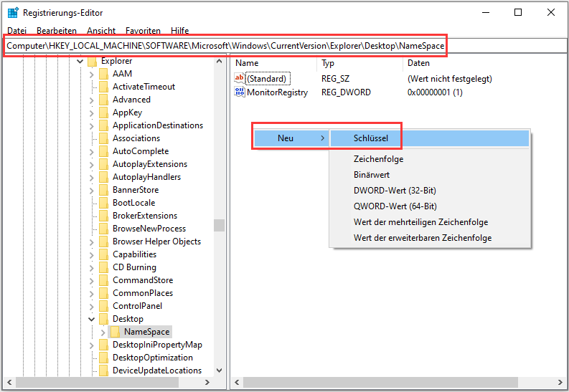Click the MonitorRegistry DWORD value icon
This screenshot has width=569, height=392.
[240, 92]
